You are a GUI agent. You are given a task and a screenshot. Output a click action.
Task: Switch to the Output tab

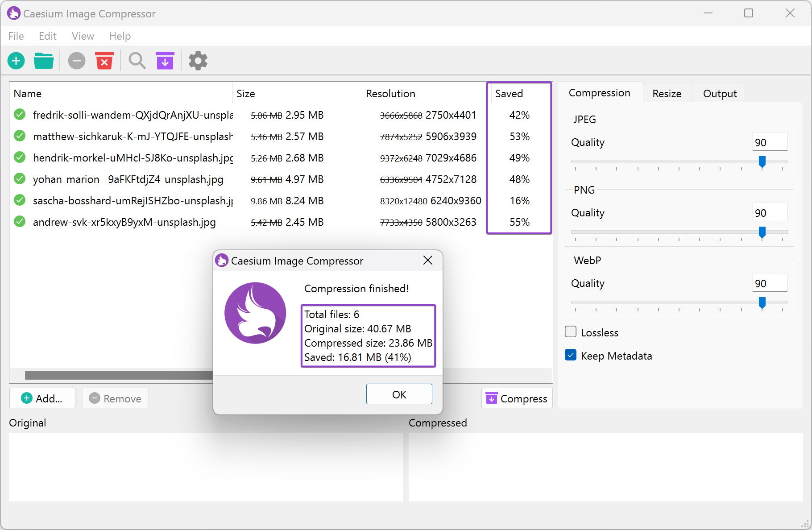point(720,93)
